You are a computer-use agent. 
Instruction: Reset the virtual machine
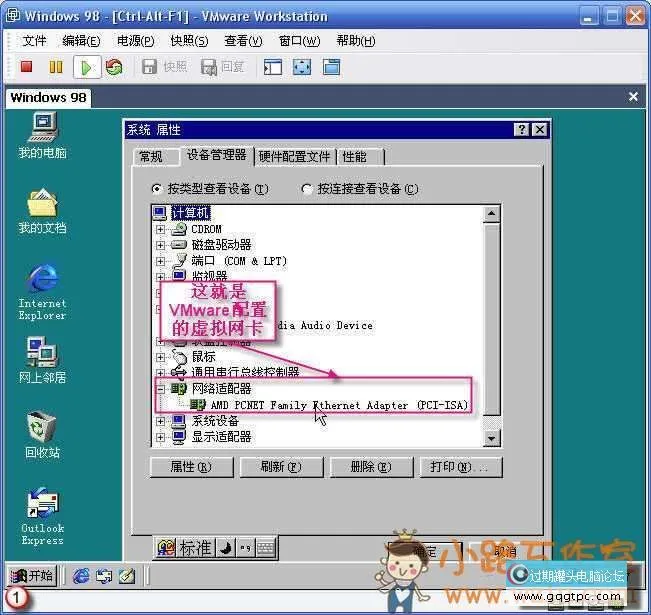[x=114, y=67]
